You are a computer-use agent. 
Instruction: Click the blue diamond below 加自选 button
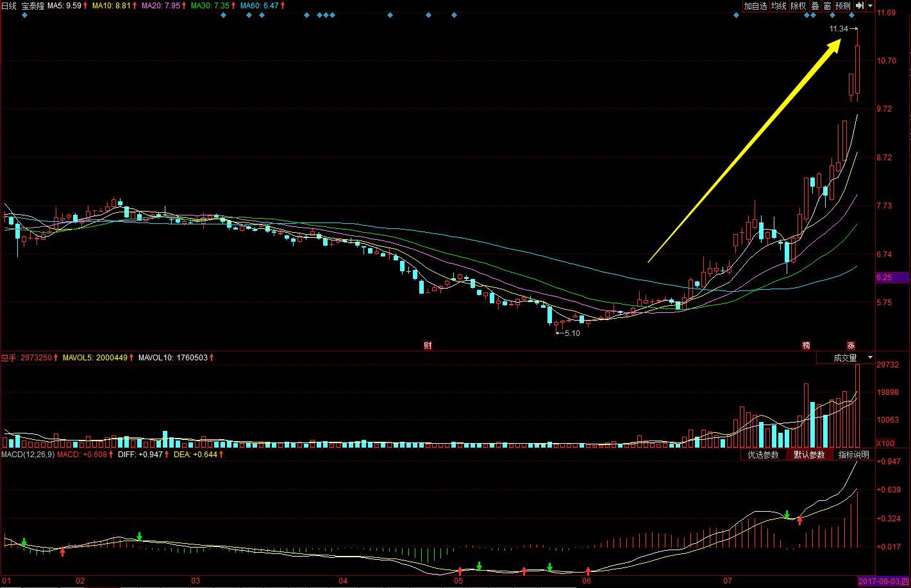(x=736, y=15)
